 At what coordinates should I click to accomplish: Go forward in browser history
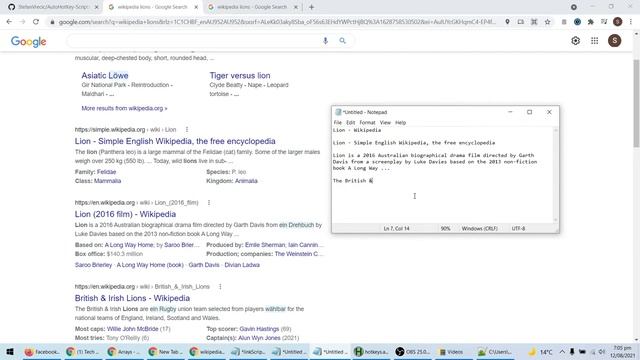22,22
